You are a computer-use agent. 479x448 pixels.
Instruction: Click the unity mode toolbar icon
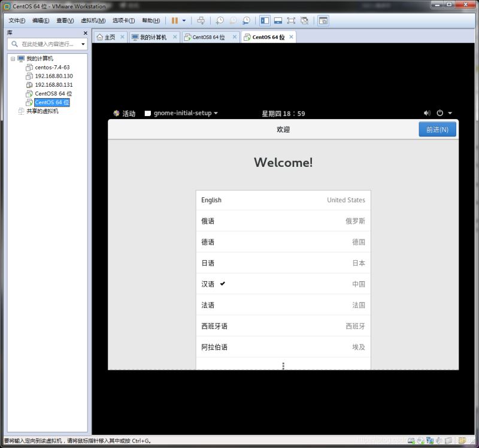(304, 20)
